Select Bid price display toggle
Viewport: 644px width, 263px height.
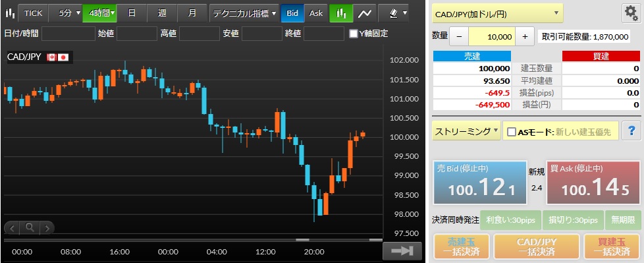point(292,13)
